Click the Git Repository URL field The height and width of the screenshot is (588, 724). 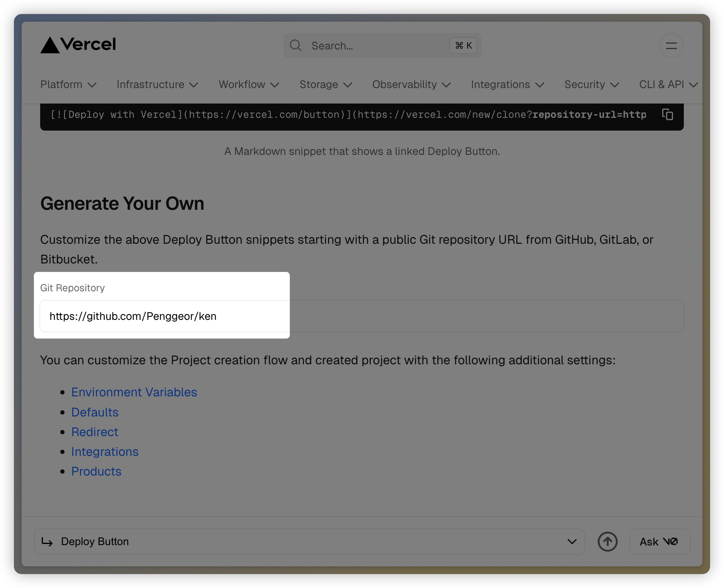tap(362, 316)
